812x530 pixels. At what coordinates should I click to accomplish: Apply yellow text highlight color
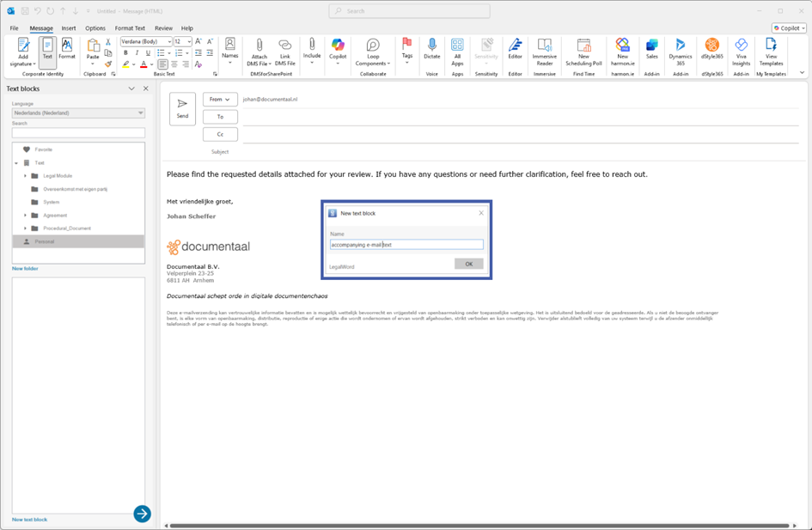(125, 64)
